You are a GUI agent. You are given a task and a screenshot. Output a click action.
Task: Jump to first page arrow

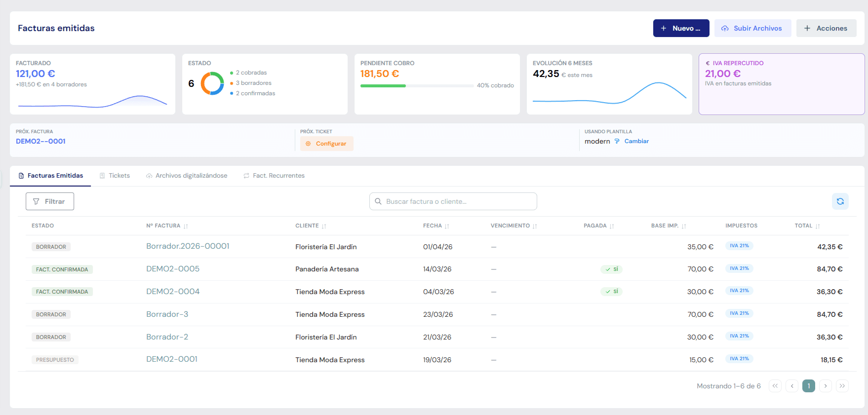(x=775, y=386)
